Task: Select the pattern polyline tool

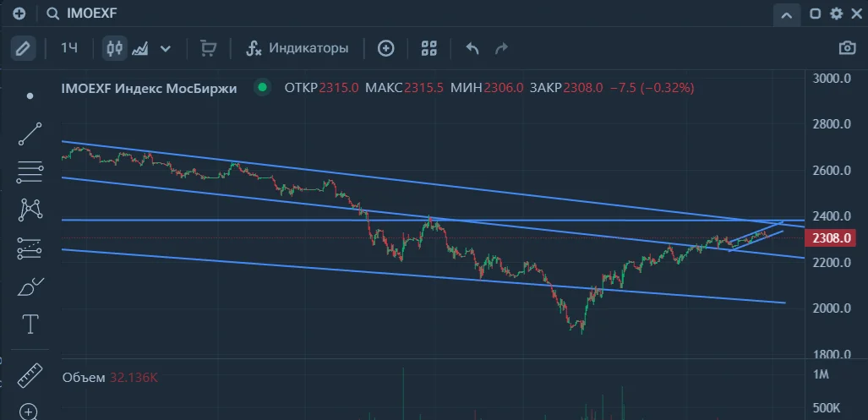Action: (30, 210)
